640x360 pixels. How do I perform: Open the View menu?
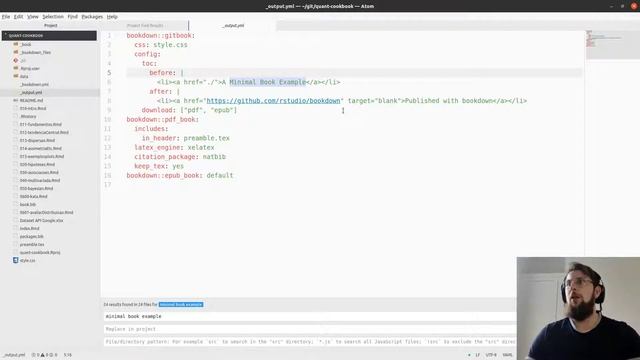coord(33,17)
